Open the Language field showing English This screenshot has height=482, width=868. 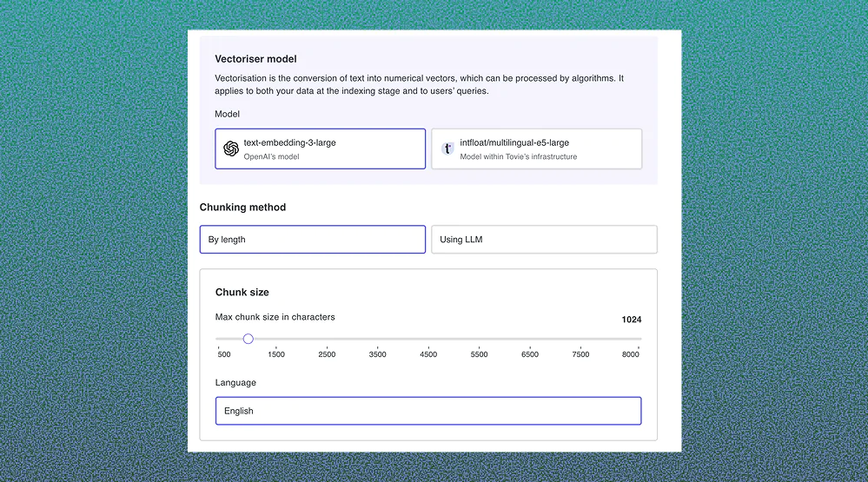428,411
